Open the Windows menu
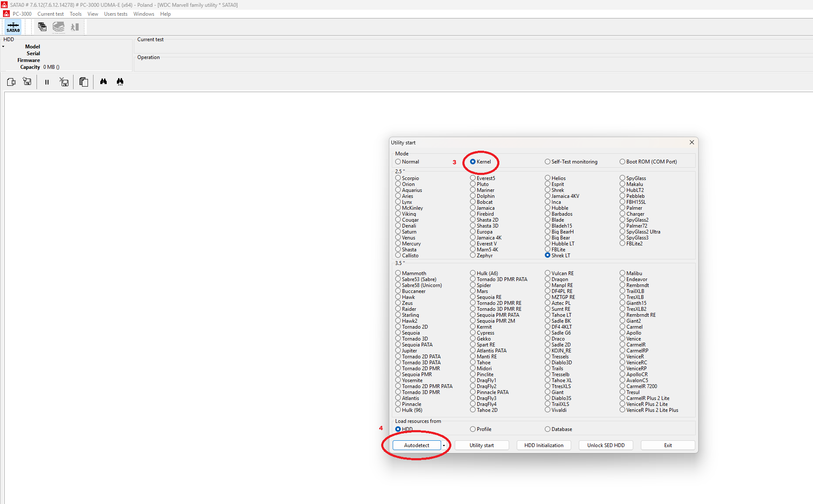This screenshot has width=813, height=504. pyautogui.click(x=144, y=14)
